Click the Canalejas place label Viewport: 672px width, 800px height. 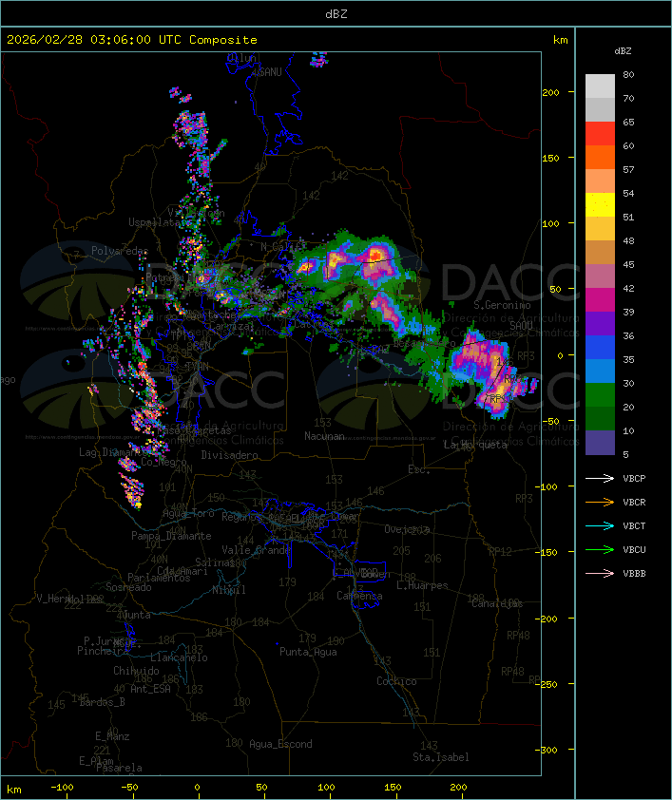[497, 603]
